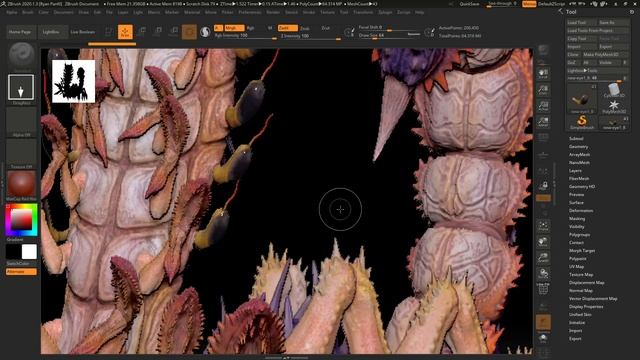This screenshot has height=360, width=640.
Task: Expand the Masking section
Action: point(577,219)
